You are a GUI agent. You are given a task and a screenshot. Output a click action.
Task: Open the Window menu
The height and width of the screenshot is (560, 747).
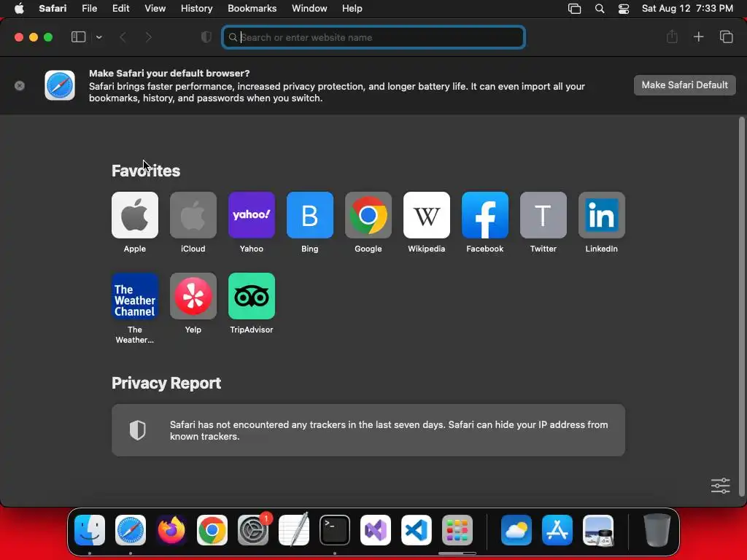pos(309,9)
